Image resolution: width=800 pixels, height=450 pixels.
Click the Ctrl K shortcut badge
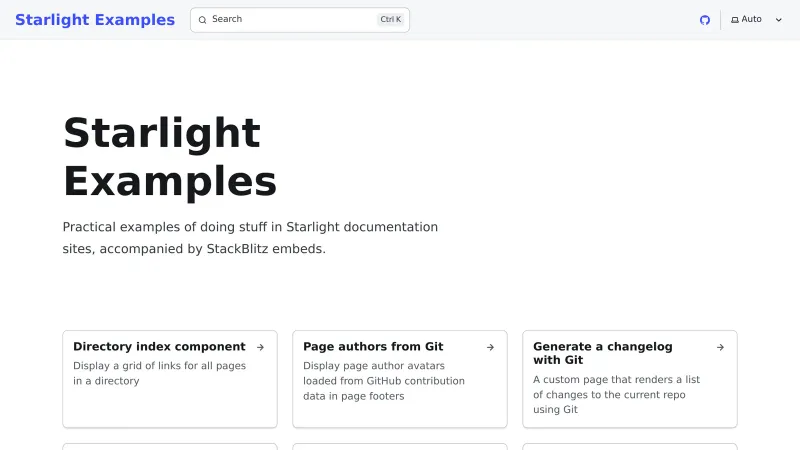pos(390,20)
